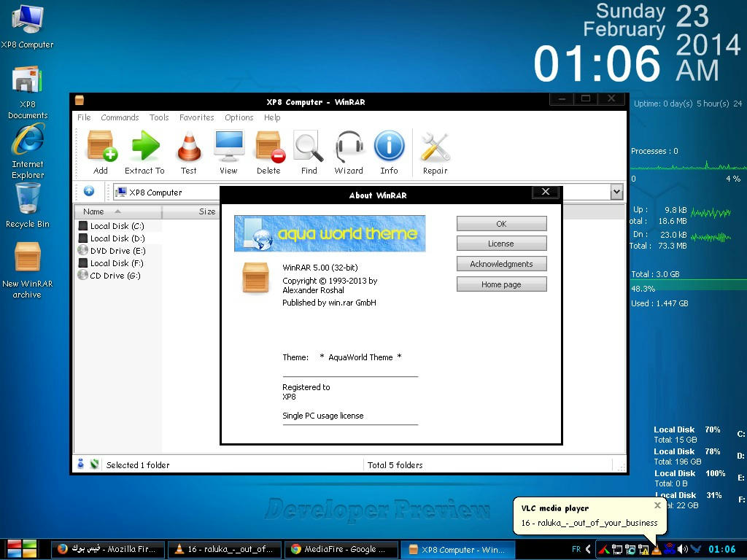Open the Favorites menu

coord(197,117)
